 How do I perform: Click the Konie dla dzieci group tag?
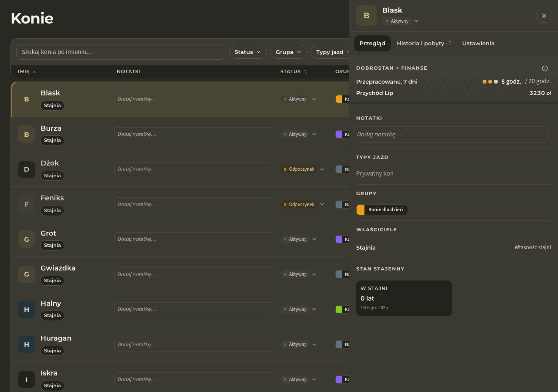(x=382, y=210)
